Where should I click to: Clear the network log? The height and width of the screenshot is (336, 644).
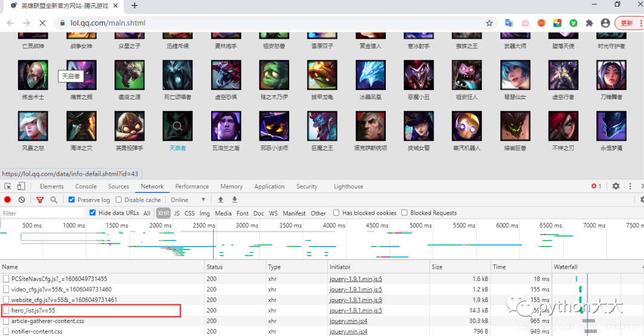point(22,200)
